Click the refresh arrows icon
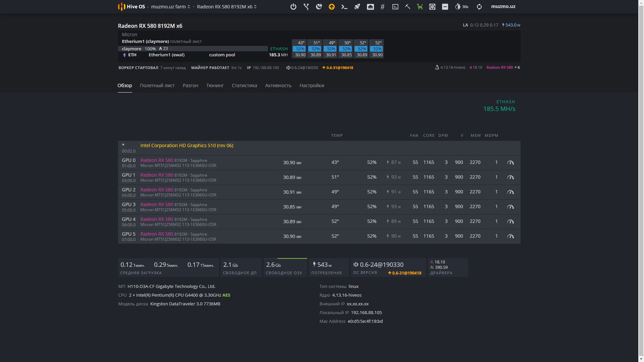 479,7
